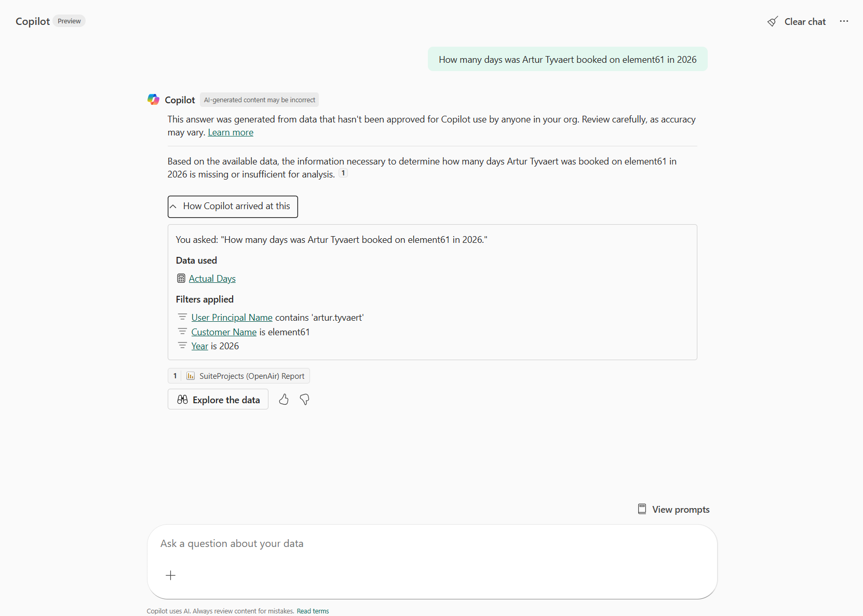Click the notebook icon beside View prompts

pyautogui.click(x=642, y=509)
